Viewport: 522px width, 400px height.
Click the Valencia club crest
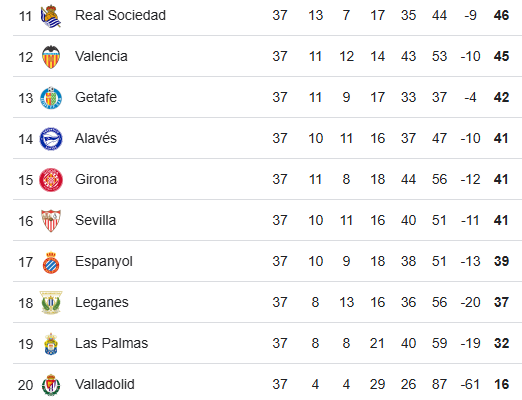pos(51,57)
